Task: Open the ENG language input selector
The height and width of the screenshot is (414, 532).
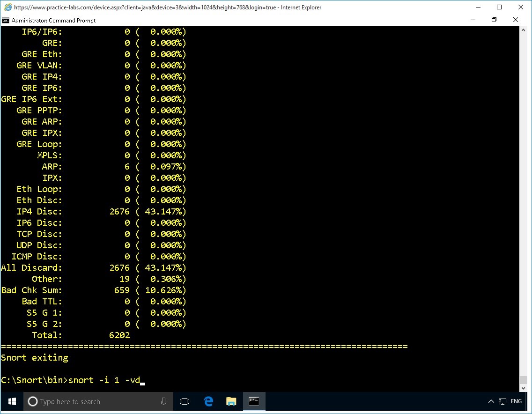Action: tap(516, 401)
